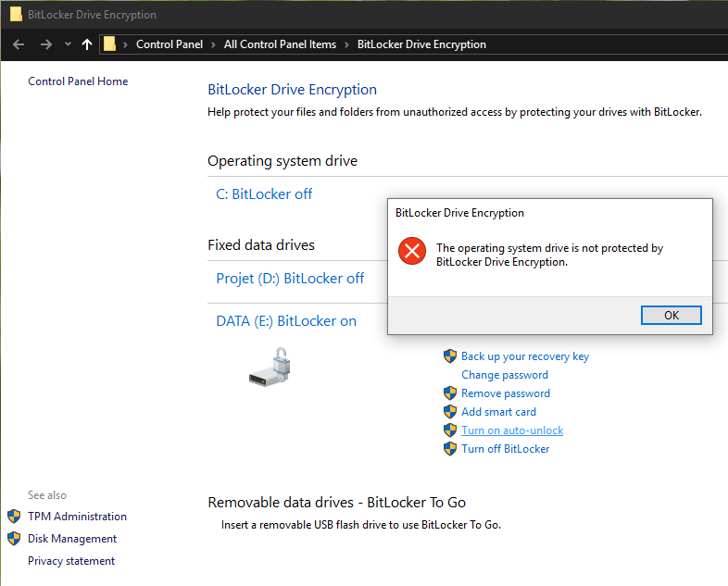Go up one level with Up arrow

coord(87,44)
